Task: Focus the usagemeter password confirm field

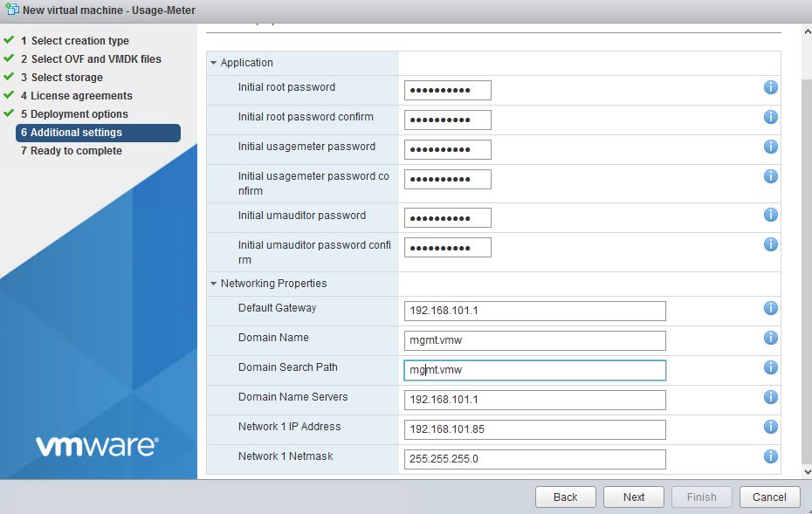Action: (447, 179)
